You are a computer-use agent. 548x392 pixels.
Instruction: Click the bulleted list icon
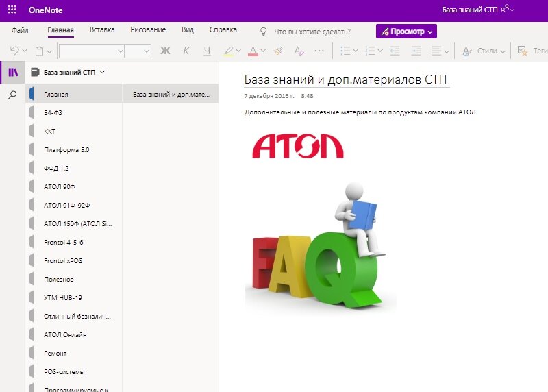pyautogui.click(x=346, y=51)
